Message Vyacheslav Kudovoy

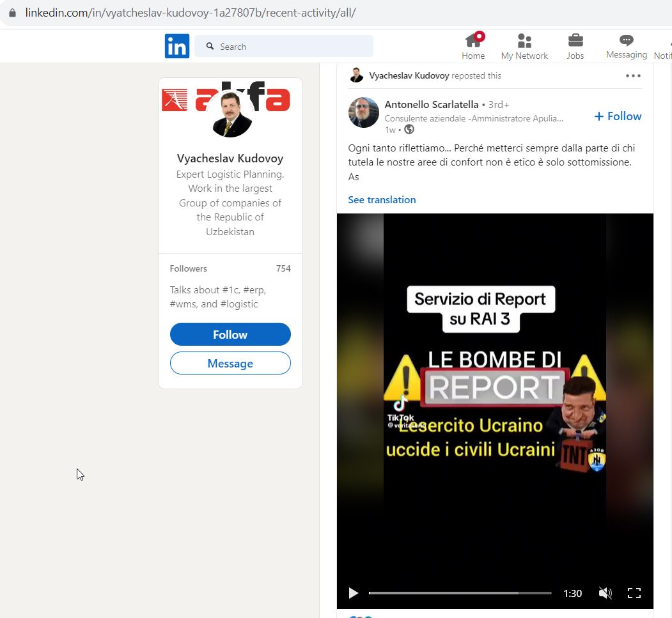tap(230, 363)
